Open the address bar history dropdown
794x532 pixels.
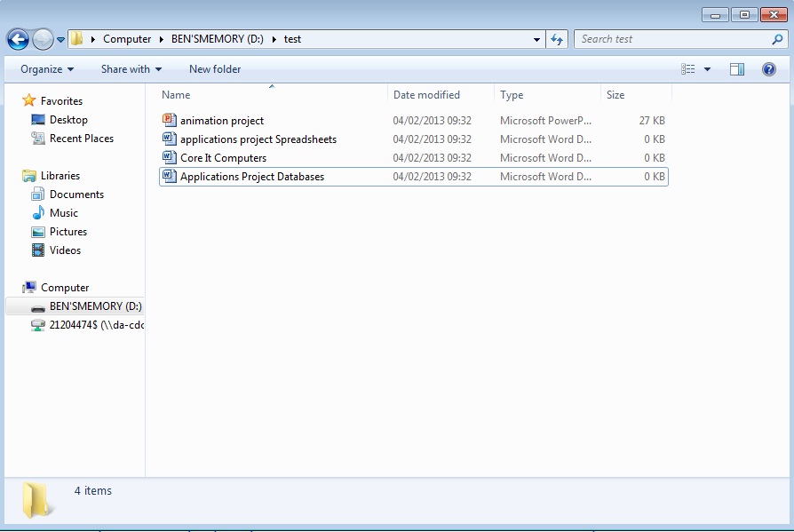tap(536, 39)
